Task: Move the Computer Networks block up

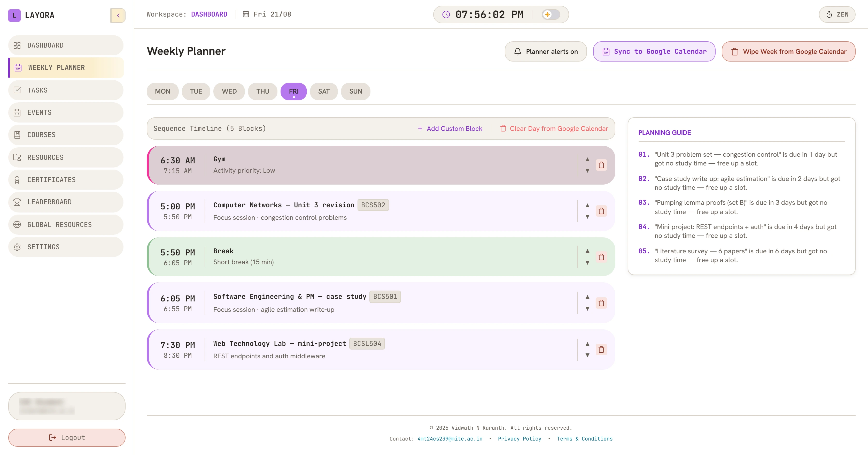Action: pyautogui.click(x=587, y=206)
